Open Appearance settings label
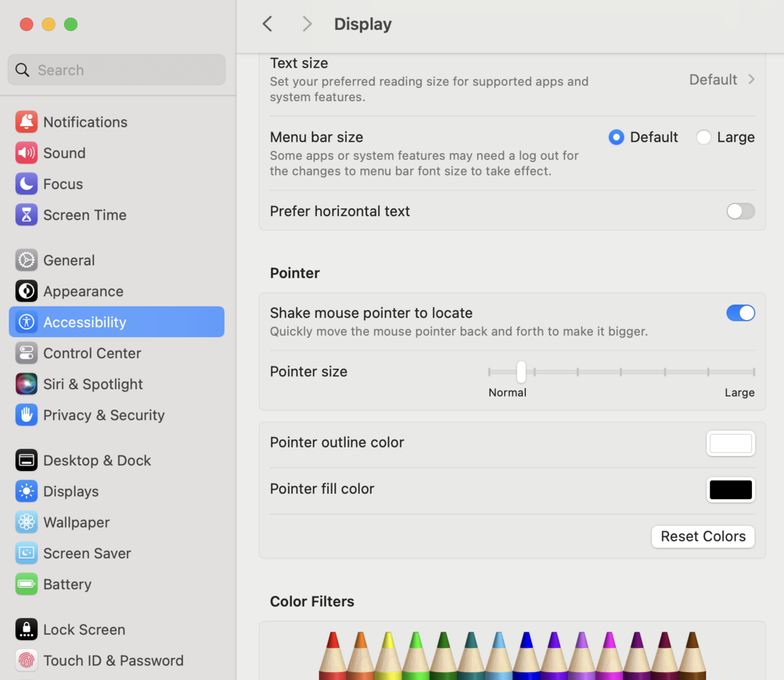This screenshot has width=784, height=680. coord(84,291)
